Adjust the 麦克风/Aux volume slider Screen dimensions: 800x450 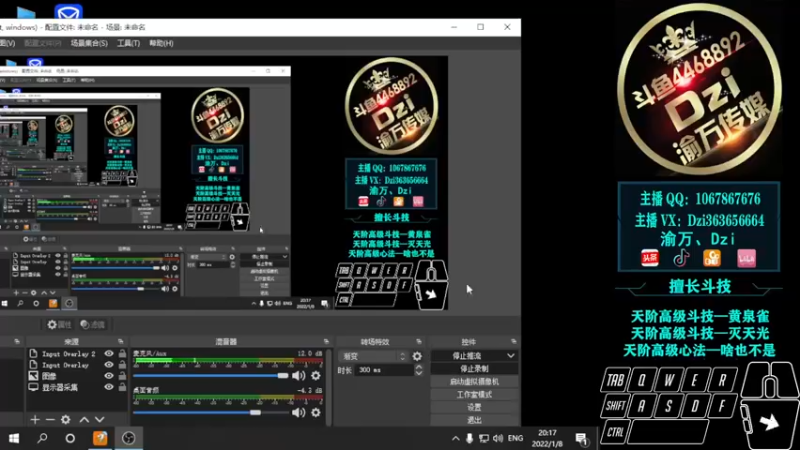click(x=211, y=376)
